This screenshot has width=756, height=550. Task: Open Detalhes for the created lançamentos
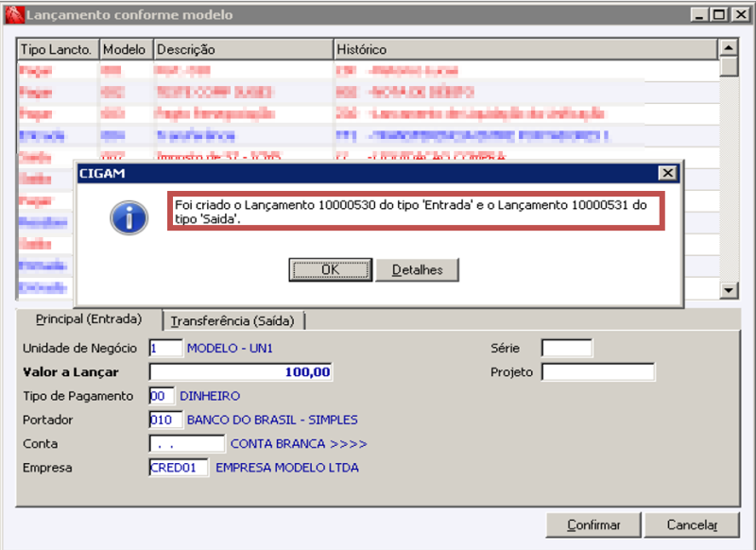pyautogui.click(x=417, y=269)
